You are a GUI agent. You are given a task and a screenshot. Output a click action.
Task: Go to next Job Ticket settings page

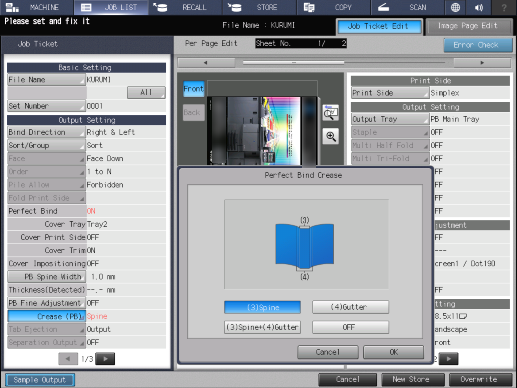tap(105, 359)
